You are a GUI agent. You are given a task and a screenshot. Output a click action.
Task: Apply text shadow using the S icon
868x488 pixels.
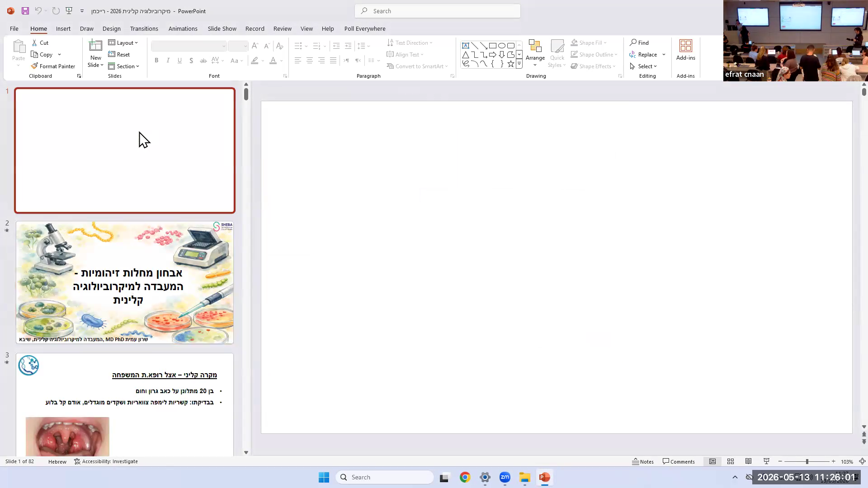tap(191, 61)
